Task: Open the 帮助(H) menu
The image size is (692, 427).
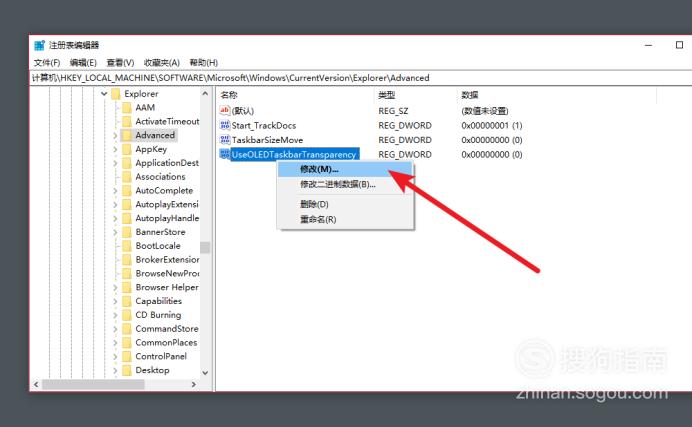Action: pyautogui.click(x=203, y=63)
